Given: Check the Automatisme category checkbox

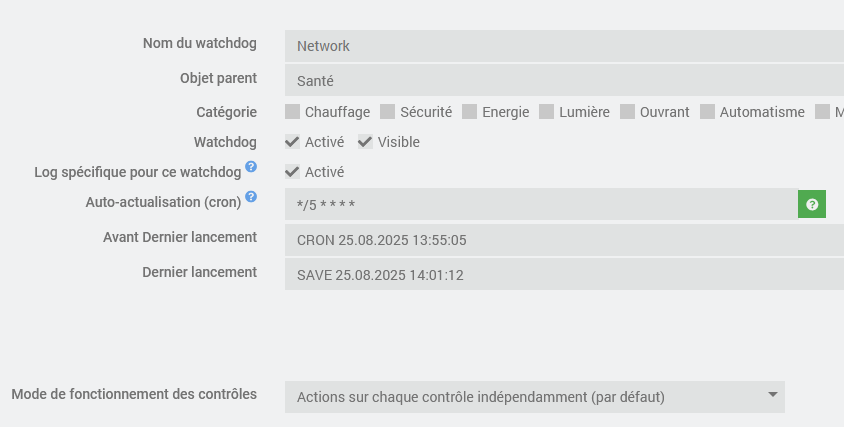Looking at the screenshot, I should [x=707, y=112].
